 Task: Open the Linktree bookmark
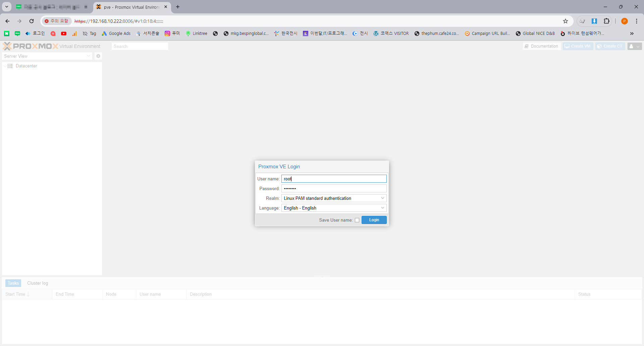[197, 34]
